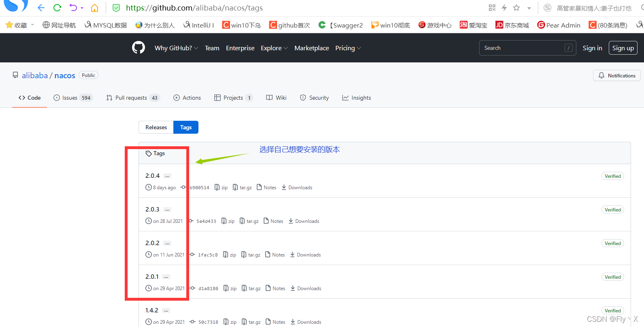Open the Wiki tab
644x327 pixels.
[276, 98]
